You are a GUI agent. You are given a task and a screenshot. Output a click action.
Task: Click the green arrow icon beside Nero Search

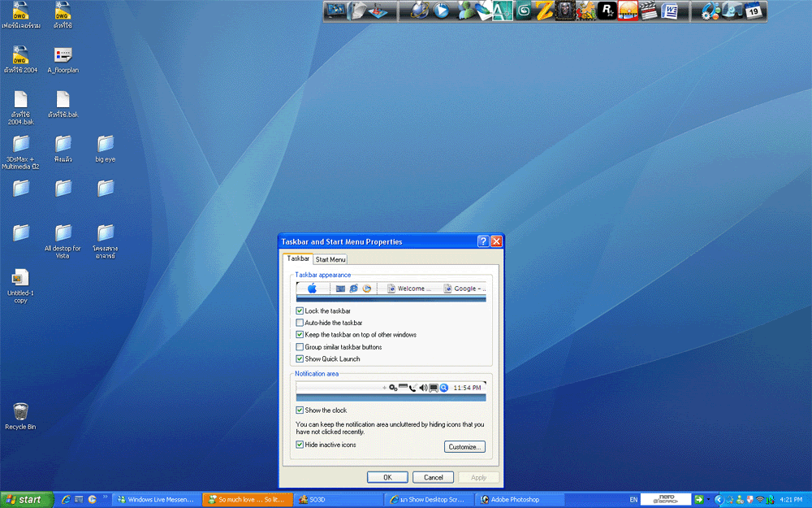coord(698,500)
